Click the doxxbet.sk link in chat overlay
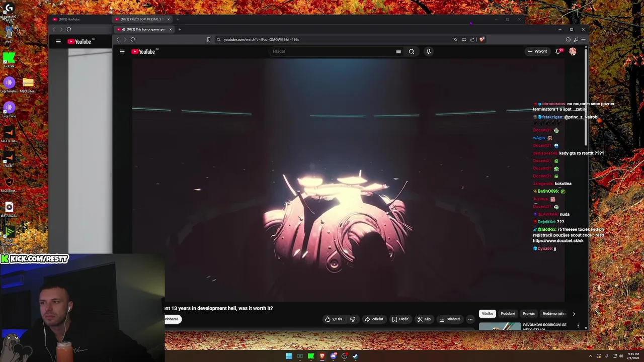Image resolution: width=644 pixels, height=362 pixels. (558, 241)
